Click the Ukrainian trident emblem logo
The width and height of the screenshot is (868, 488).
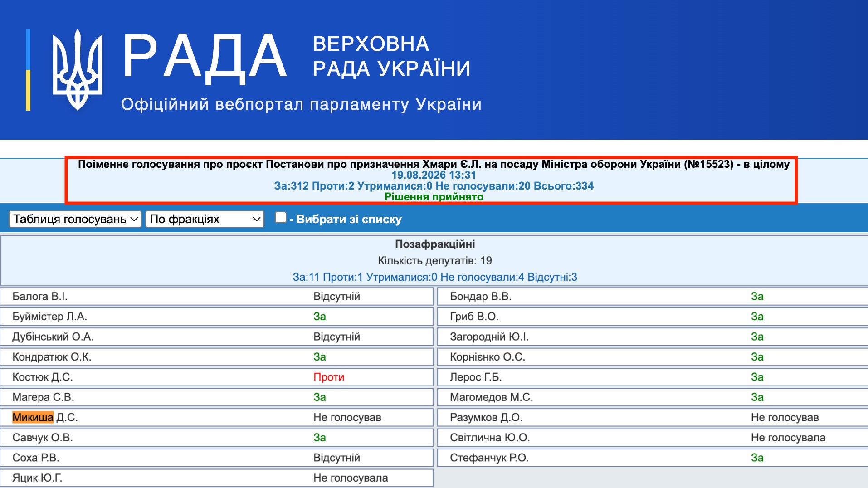click(78, 70)
